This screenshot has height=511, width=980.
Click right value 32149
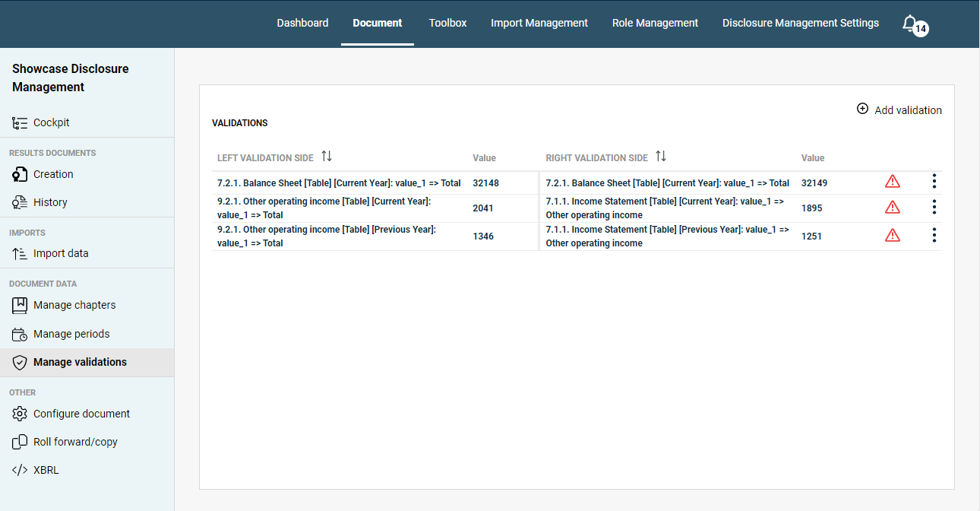814,183
